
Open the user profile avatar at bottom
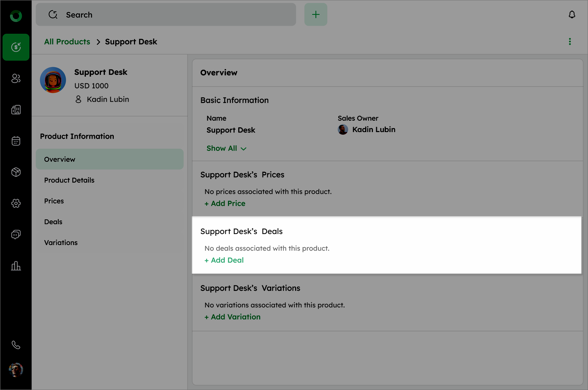tap(16, 370)
